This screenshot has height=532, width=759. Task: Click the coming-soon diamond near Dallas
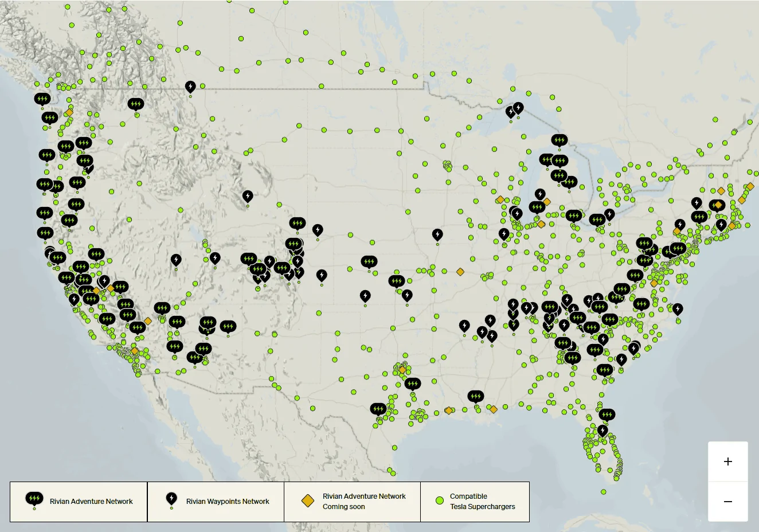point(402,370)
